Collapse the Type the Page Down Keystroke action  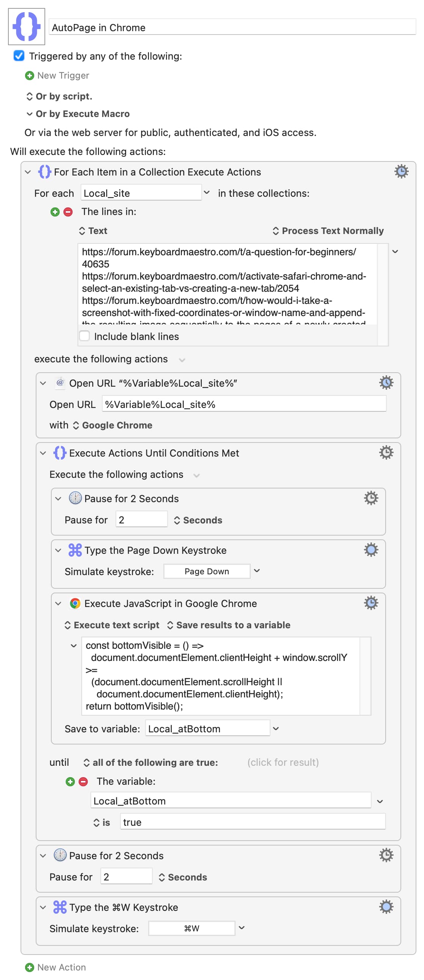click(x=58, y=550)
